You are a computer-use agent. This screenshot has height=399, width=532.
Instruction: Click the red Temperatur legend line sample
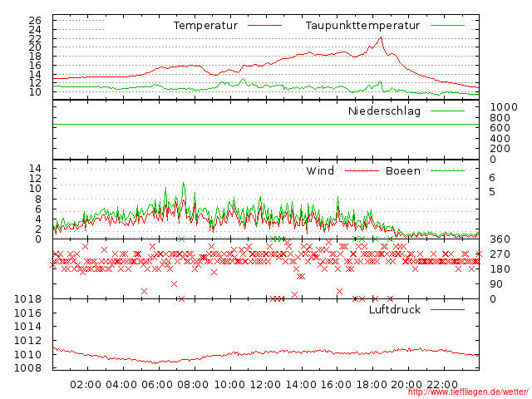[x=264, y=26]
